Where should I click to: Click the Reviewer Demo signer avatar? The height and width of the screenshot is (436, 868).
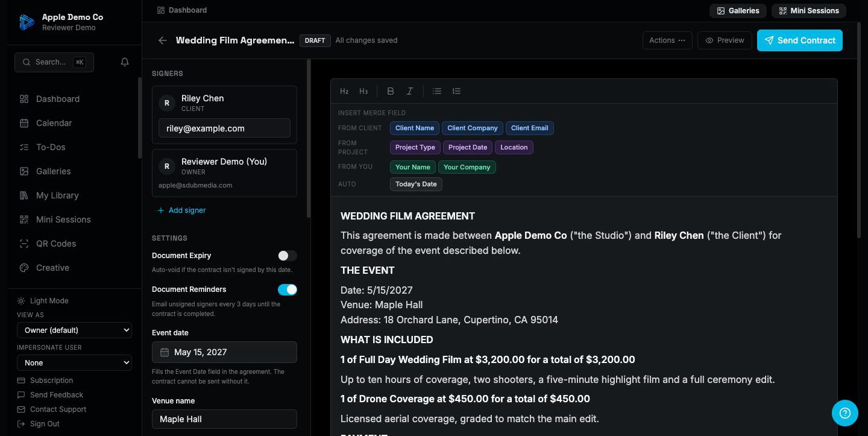[x=167, y=166]
